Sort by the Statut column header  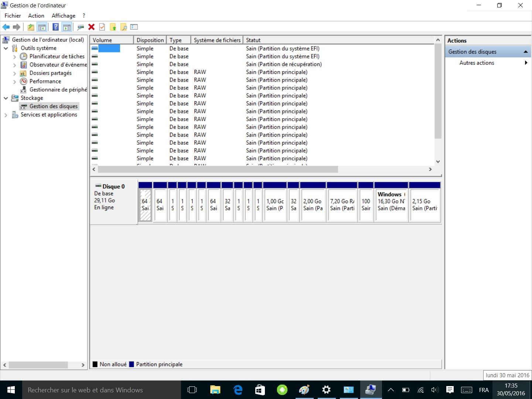253,40
